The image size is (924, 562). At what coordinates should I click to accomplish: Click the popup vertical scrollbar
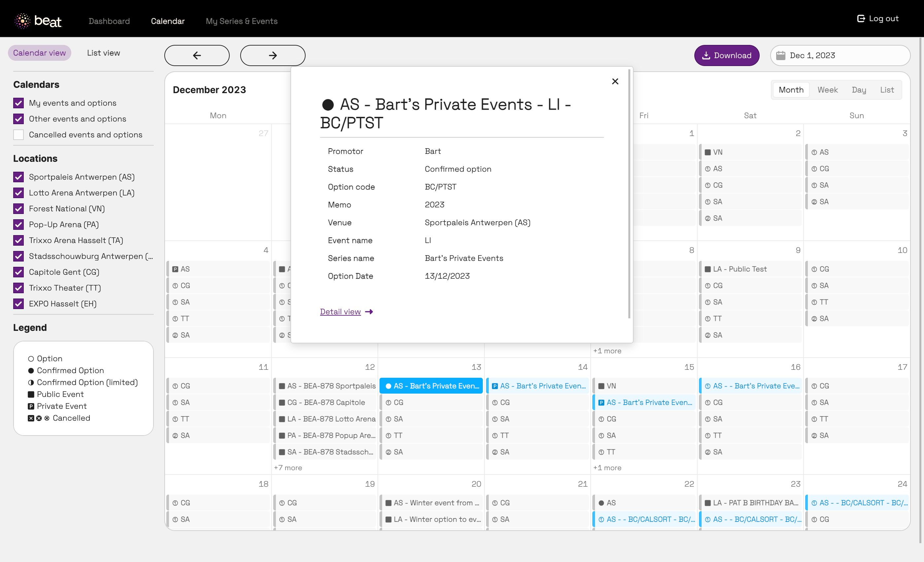pyautogui.click(x=629, y=193)
